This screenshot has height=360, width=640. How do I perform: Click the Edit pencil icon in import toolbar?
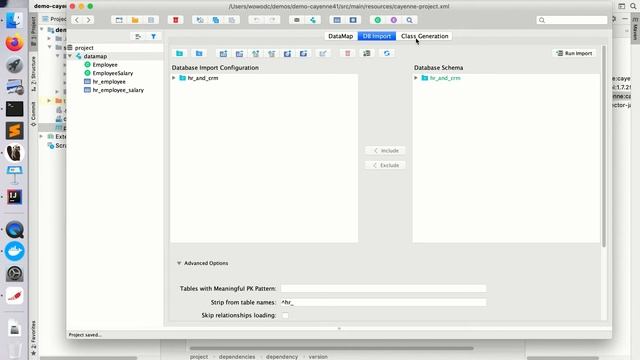pos(323,53)
